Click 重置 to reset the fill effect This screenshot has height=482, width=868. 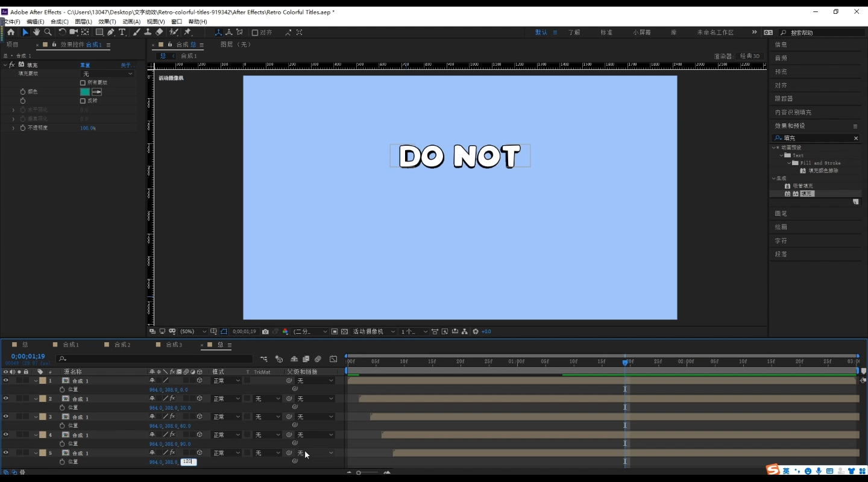(85, 65)
